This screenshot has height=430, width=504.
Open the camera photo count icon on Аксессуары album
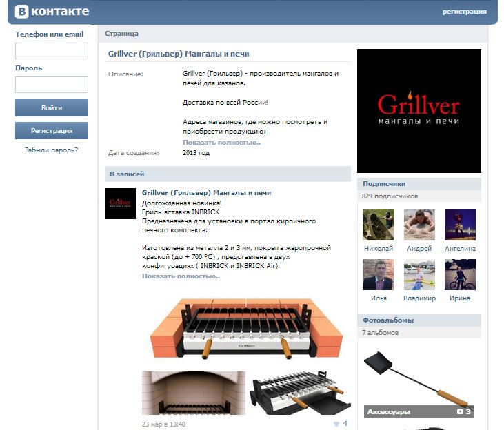(x=460, y=411)
